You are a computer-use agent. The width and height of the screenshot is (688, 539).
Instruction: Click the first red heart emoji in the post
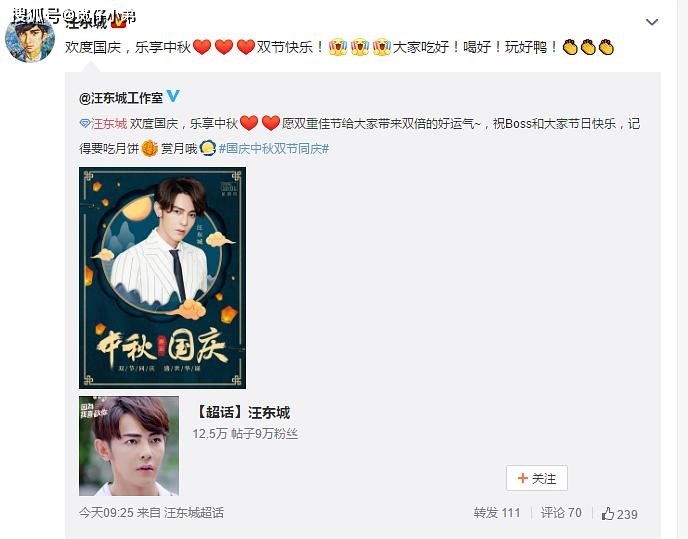202,47
